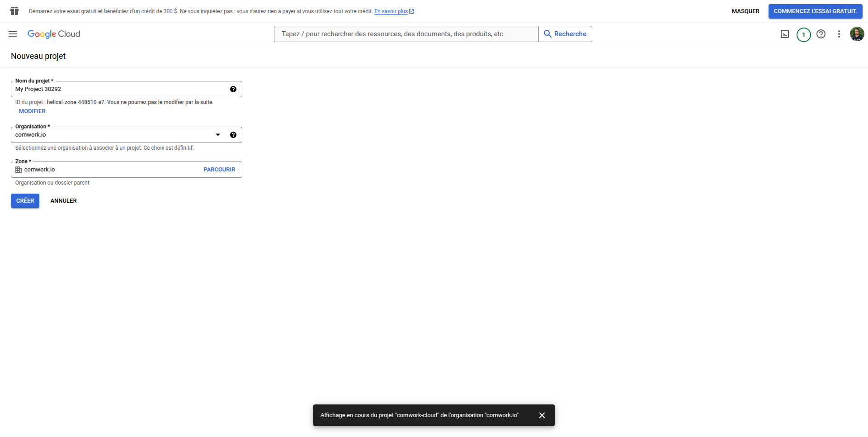
Task: Open the hamburger navigation menu
Action: pyautogui.click(x=13, y=34)
